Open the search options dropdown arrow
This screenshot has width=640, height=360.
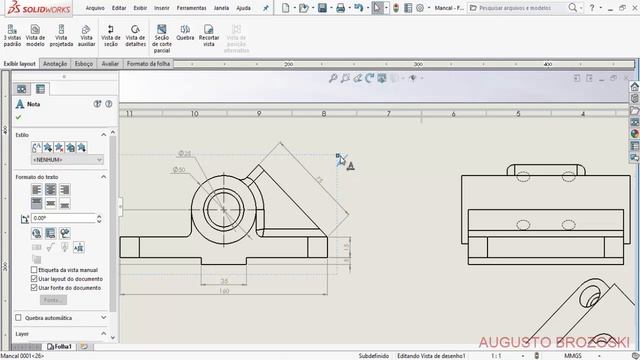tap(581, 8)
